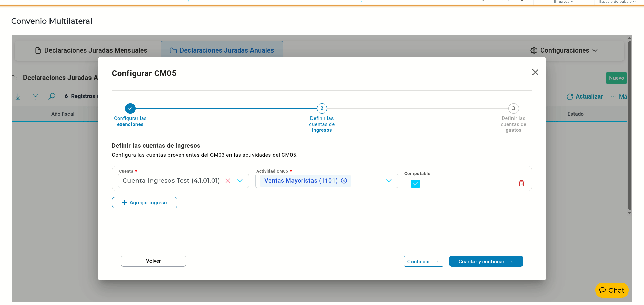
Task: Remove the Ventas Mayoristas (1101) chip
Action: pyautogui.click(x=344, y=181)
